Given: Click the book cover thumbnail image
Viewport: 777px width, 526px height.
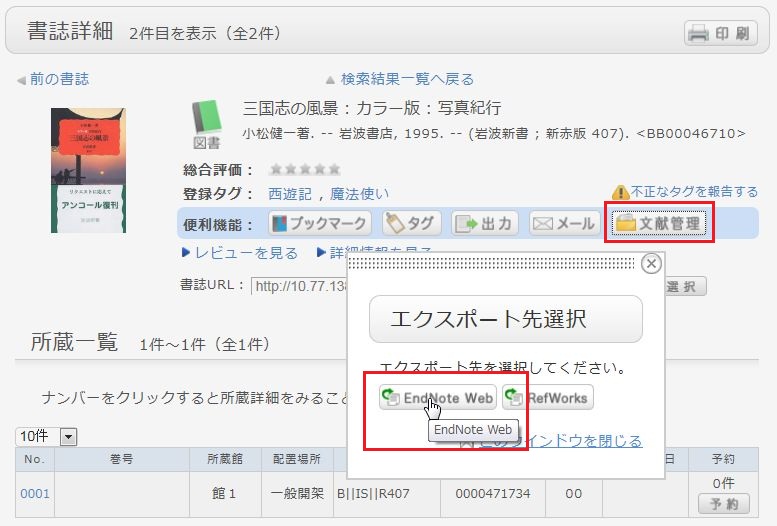Looking at the screenshot, I should pyautogui.click(x=88, y=170).
